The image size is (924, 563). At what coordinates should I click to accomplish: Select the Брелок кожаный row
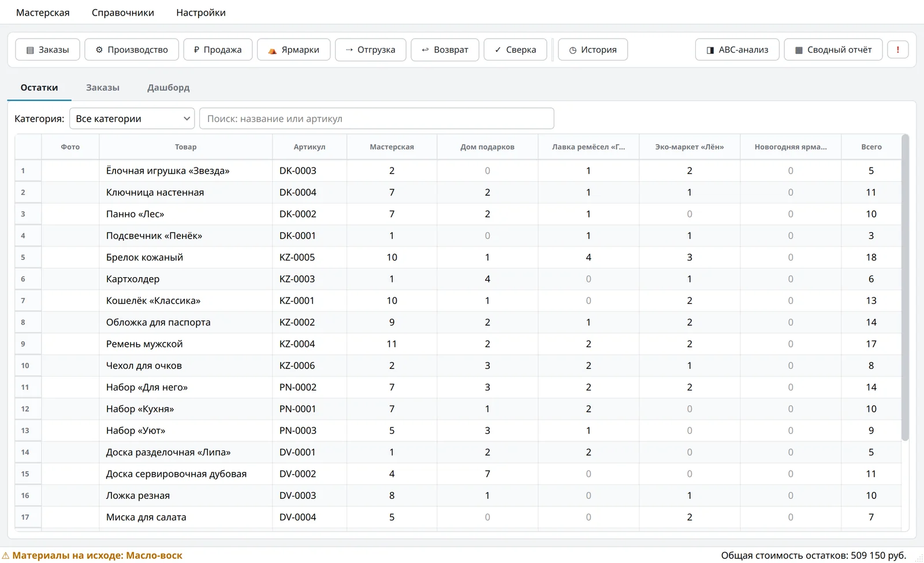[x=458, y=258]
